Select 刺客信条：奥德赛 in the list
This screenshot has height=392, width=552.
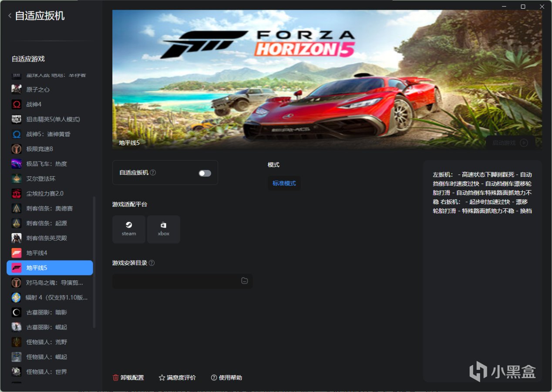coord(50,208)
